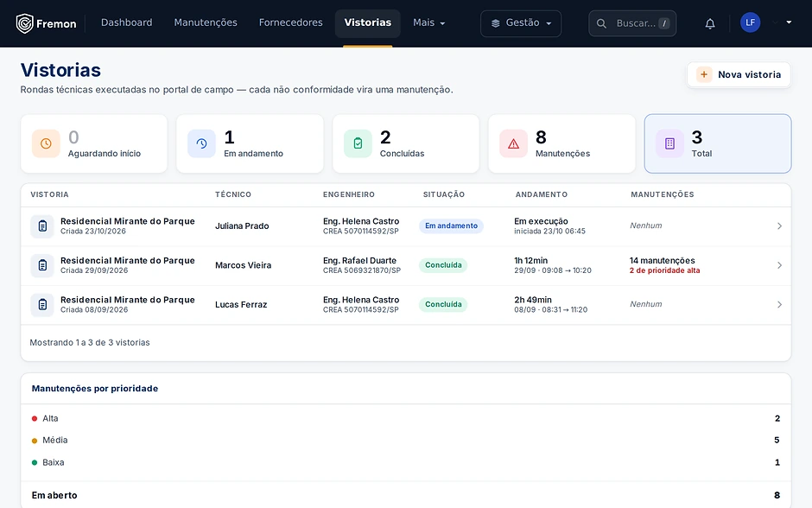Expand Lucas Ferraz row chevron

[x=779, y=305]
